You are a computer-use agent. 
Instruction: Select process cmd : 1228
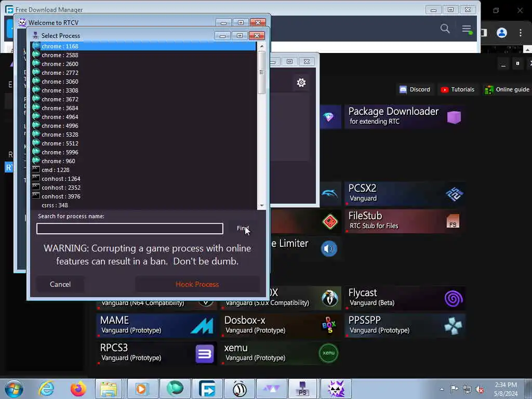point(143,170)
